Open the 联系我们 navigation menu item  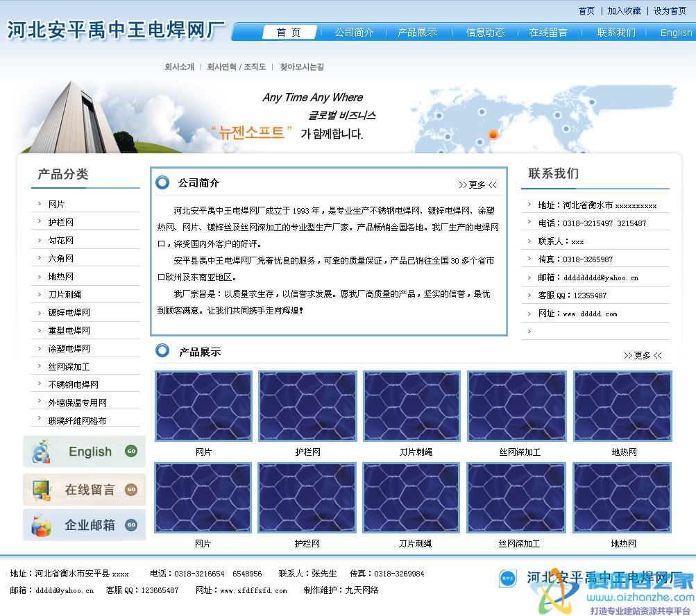(x=616, y=33)
